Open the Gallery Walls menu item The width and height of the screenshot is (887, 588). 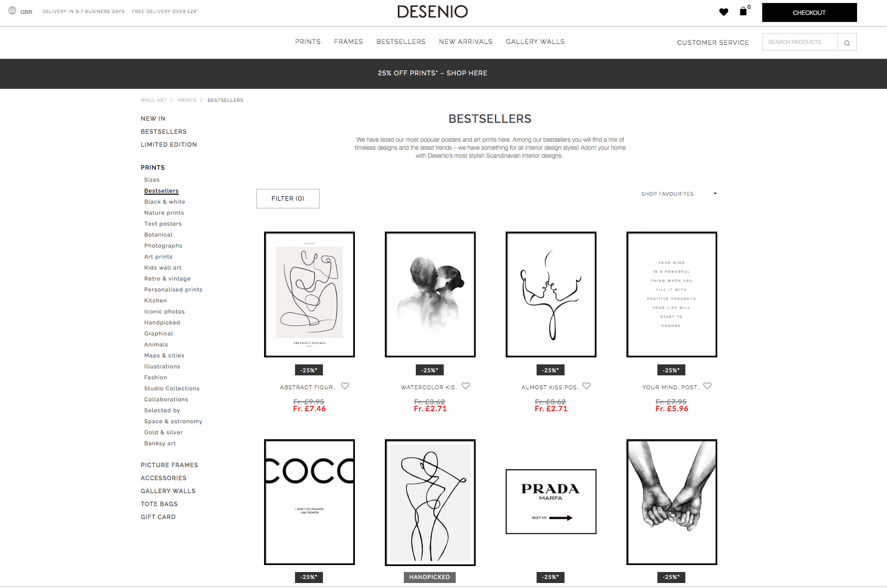pyautogui.click(x=535, y=42)
